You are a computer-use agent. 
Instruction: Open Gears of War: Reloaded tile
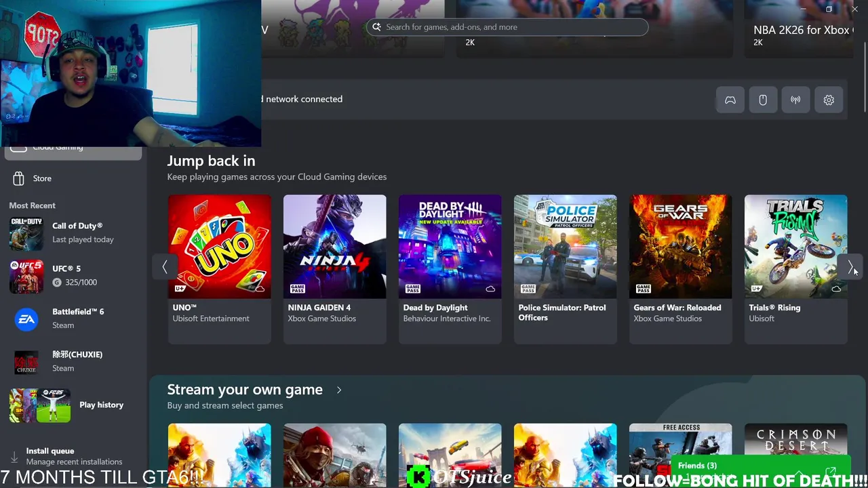(680, 269)
